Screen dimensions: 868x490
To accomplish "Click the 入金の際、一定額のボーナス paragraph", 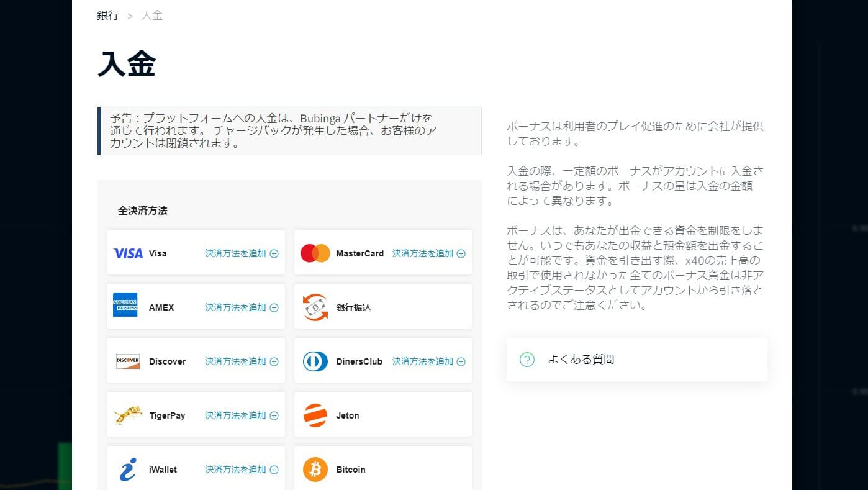I will [x=635, y=186].
